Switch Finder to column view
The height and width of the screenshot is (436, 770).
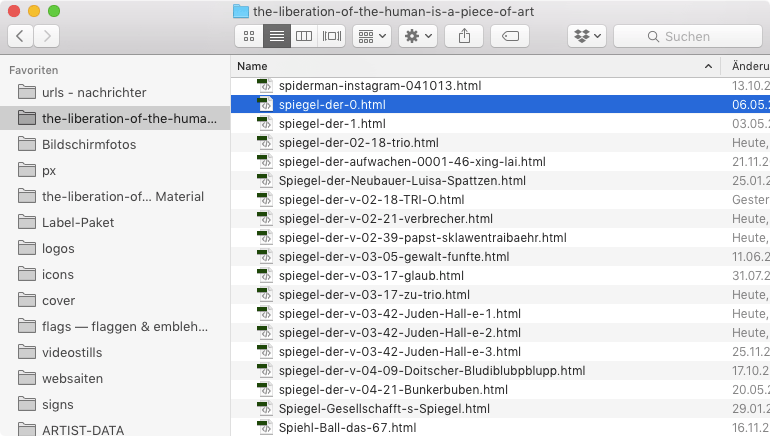point(304,36)
